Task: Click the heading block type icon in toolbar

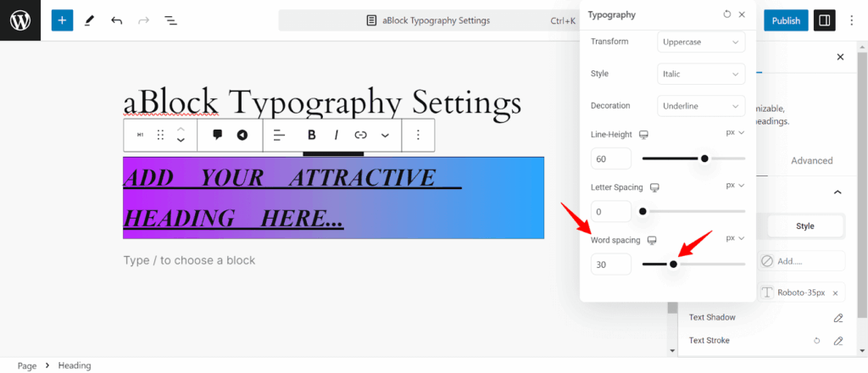Action: (140, 135)
